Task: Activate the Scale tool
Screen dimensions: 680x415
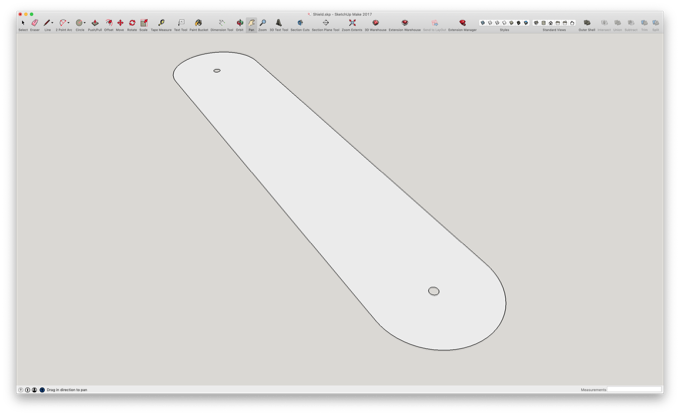Action: (144, 23)
